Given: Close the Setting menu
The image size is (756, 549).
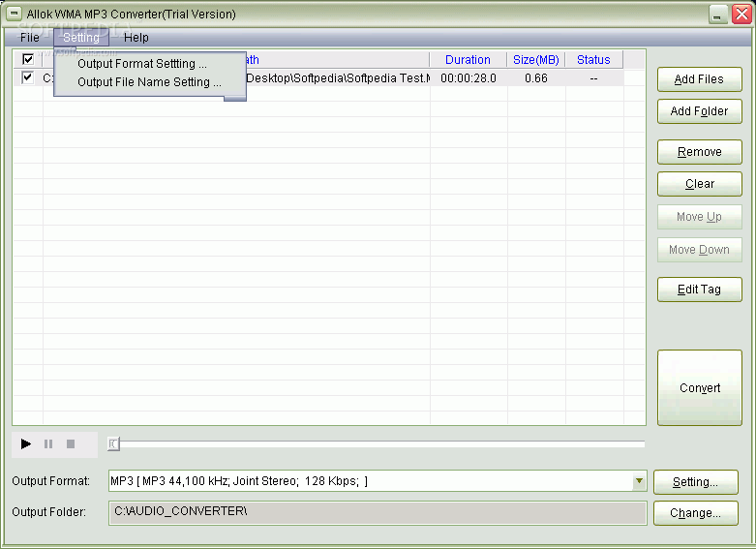Looking at the screenshot, I should (81, 37).
